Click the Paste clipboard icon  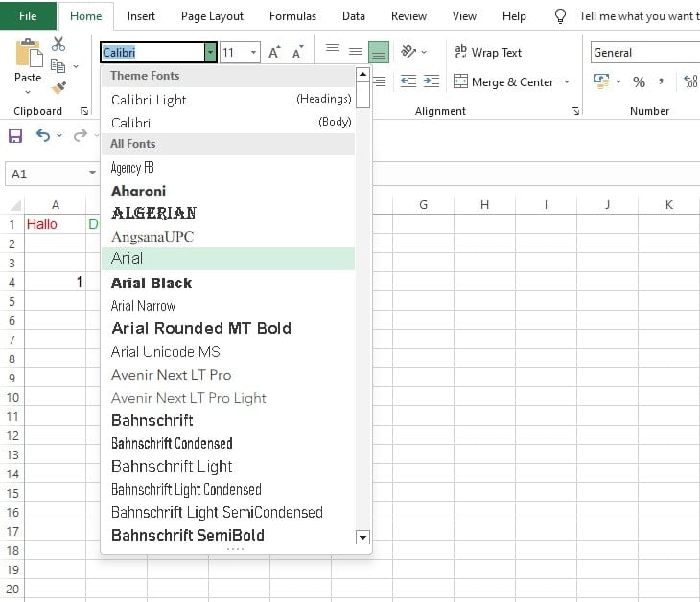[x=29, y=53]
